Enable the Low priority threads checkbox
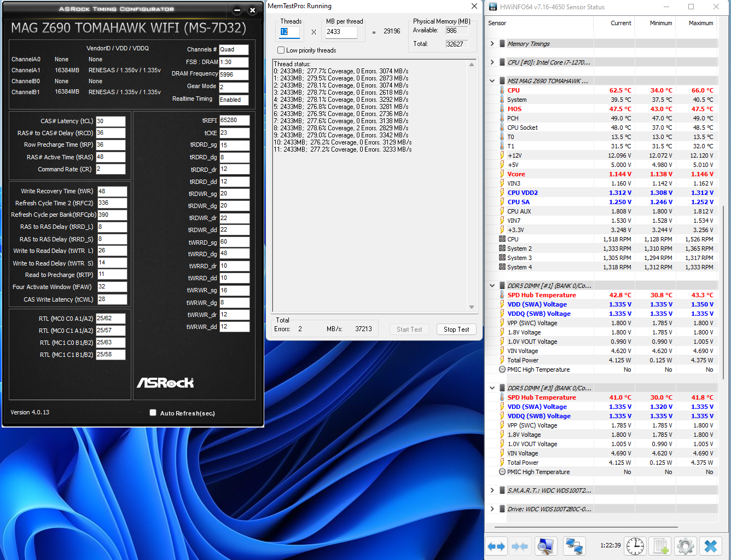This screenshot has width=731, height=560. (x=281, y=50)
